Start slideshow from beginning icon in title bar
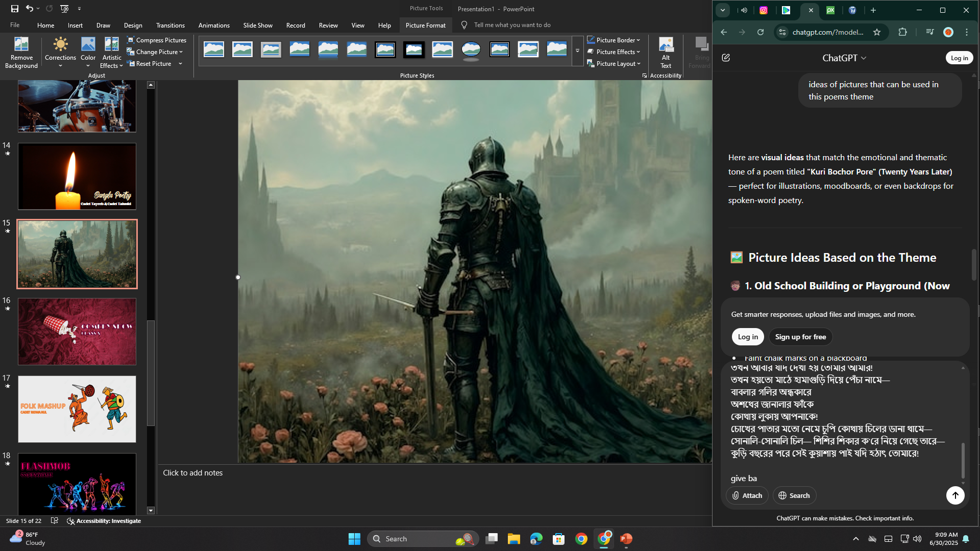The height and width of the screenshot is (551, 980). (64, 9)
